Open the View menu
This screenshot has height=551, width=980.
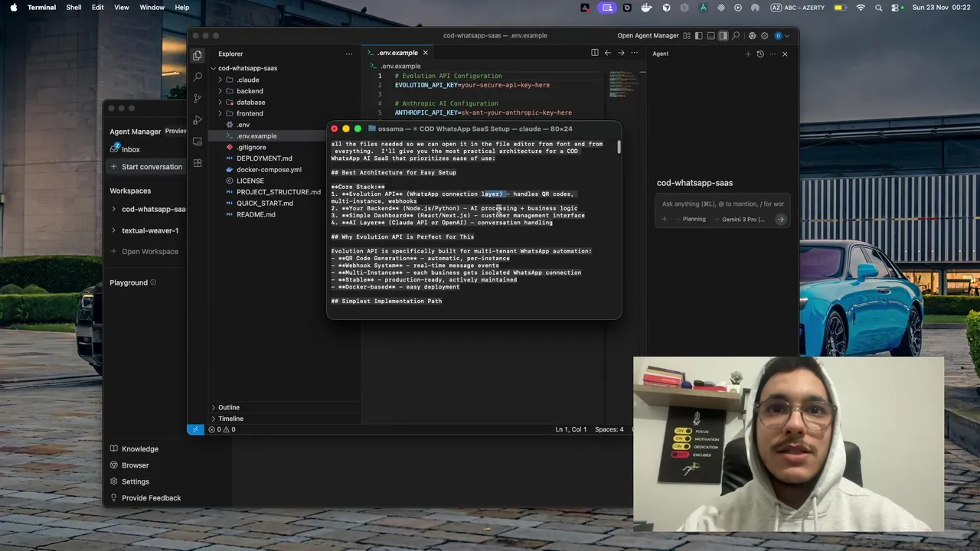[122, 8]
